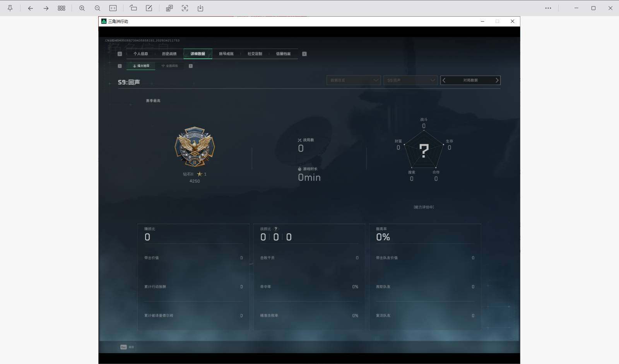Zoom in on the image

pos(82,8)
